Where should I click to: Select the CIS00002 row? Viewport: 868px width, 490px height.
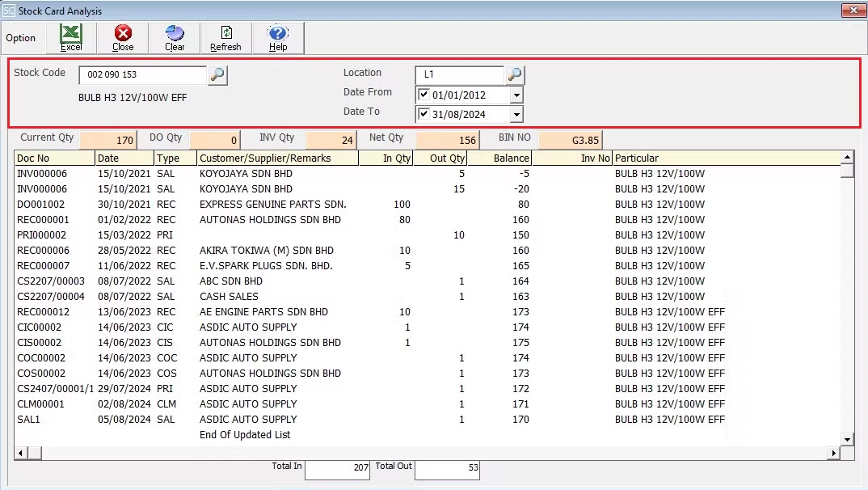tap(428, 343)
